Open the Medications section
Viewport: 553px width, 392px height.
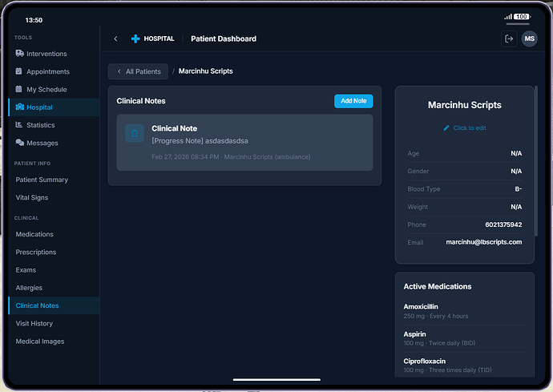click(34, 234)
